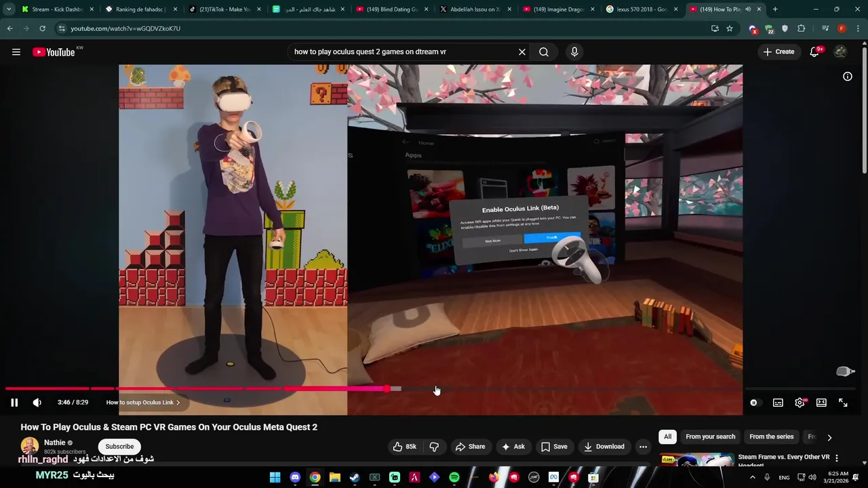The width and height of the screenshot is (868, 488).
Task: Click the Create button
Action: click(x=778, y=52)
